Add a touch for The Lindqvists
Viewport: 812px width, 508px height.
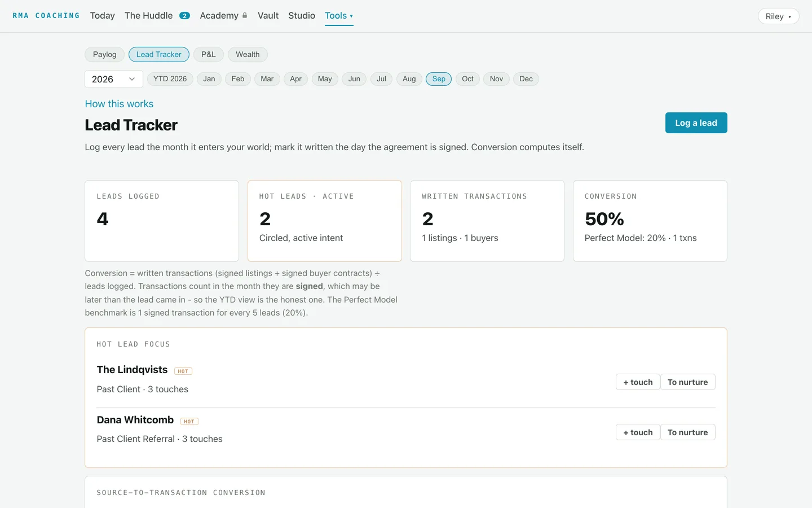click(x=638, y=382)
